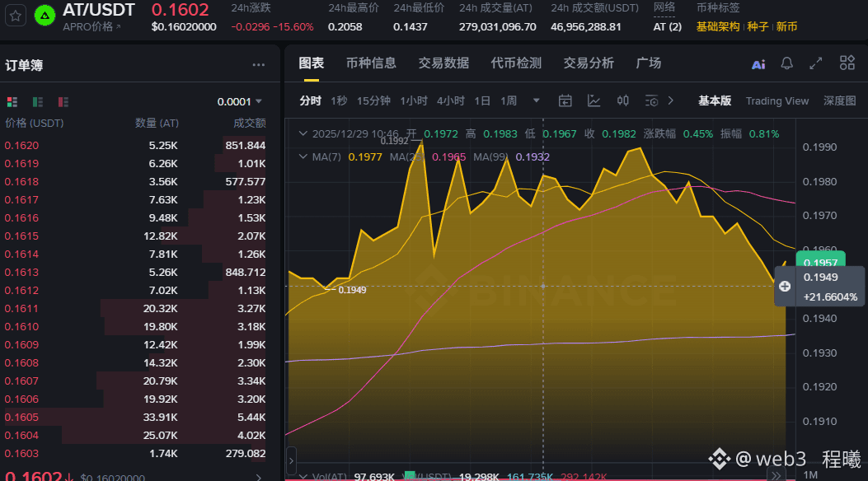Switch the chart candle style icon
This screenshot has height=481, width=868.
623,100
